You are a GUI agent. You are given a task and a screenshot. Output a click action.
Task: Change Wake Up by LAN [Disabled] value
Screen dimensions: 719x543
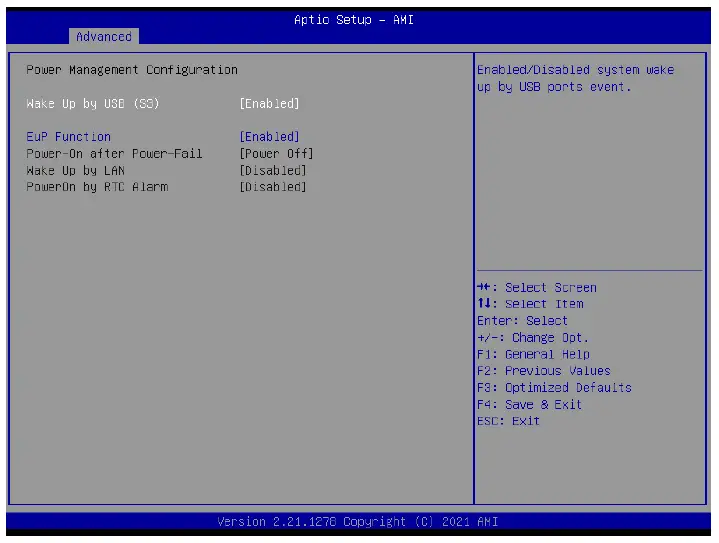point(273,171)
